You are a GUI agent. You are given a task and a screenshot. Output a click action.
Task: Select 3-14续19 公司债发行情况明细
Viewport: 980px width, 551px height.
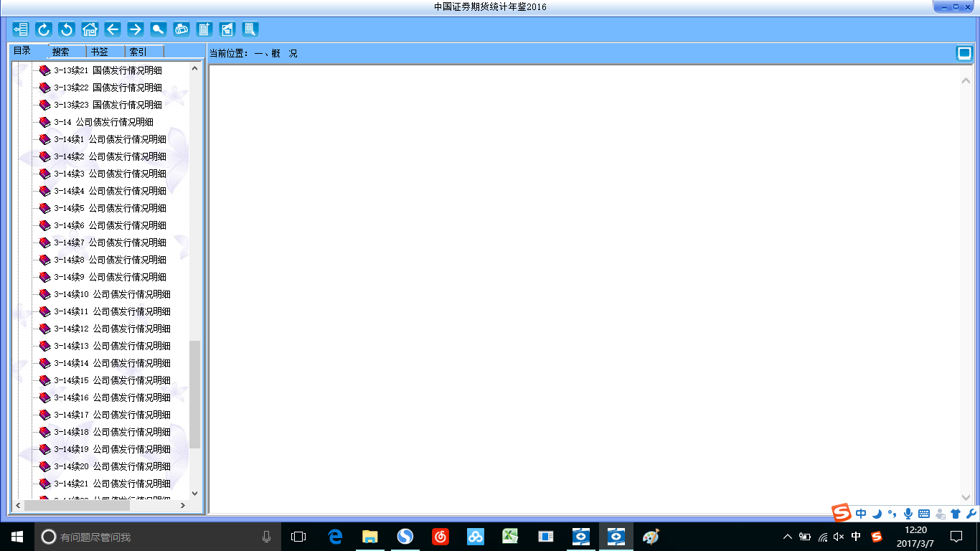(x=112, y=449)
